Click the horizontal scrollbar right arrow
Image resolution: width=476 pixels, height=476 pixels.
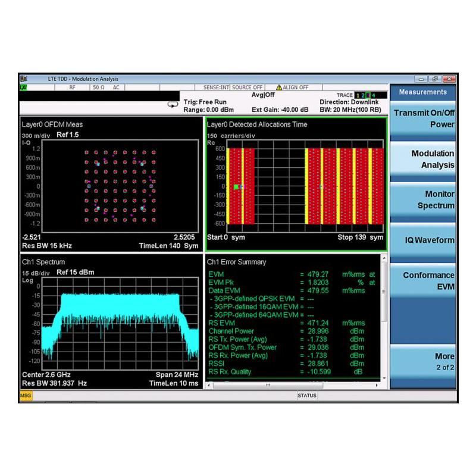tap(377, 385)
